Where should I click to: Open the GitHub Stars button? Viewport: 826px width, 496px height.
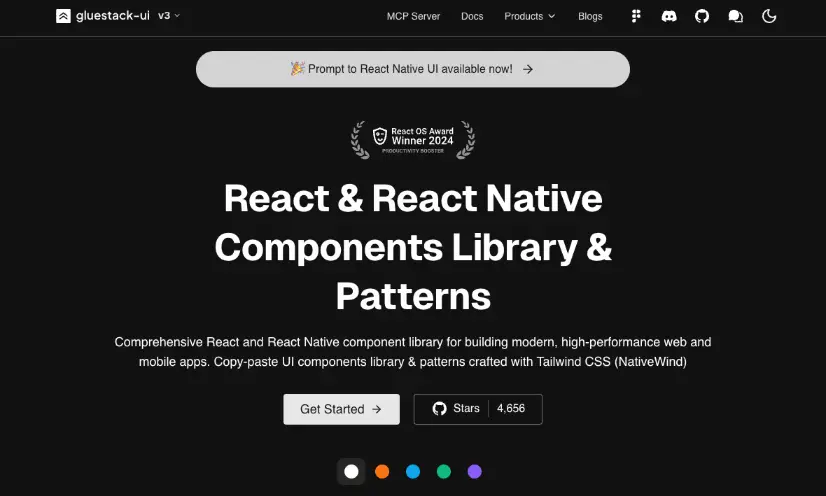point(478,409)
